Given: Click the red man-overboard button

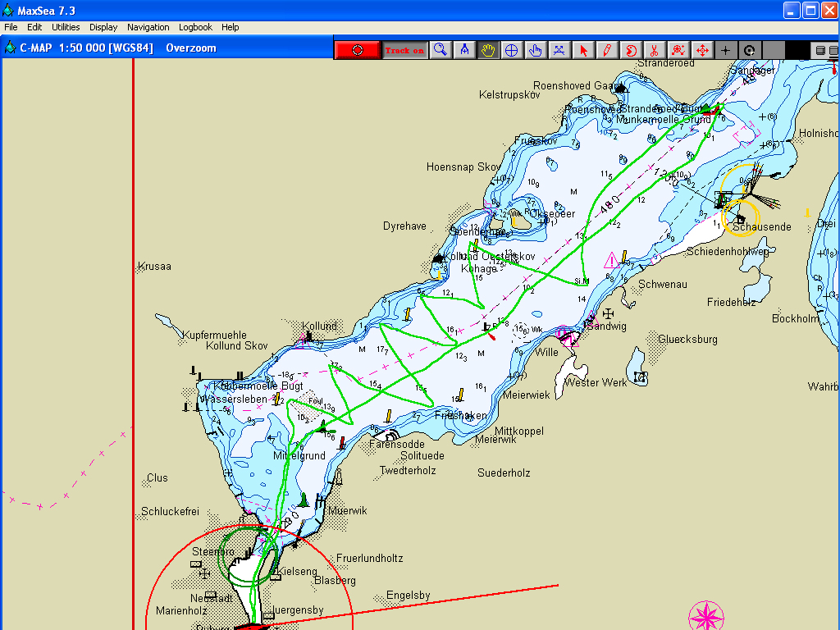Looking at the screenshot, I should [358, 50].
